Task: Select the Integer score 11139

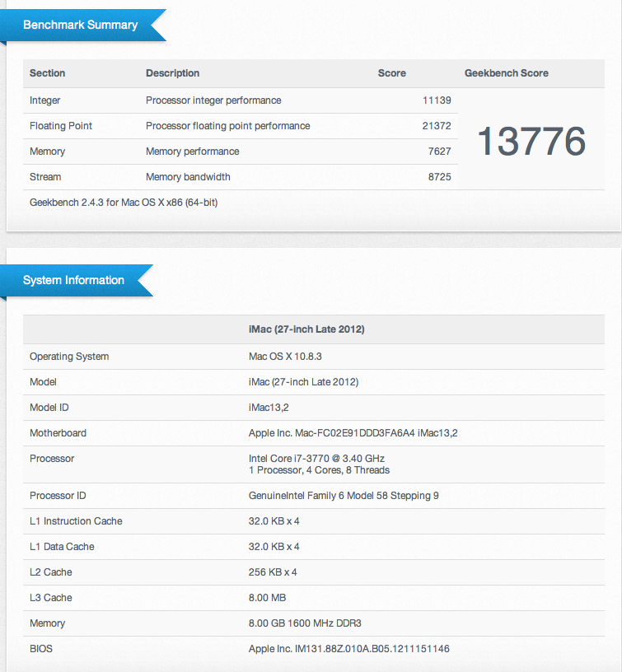Action: (437, 100)
